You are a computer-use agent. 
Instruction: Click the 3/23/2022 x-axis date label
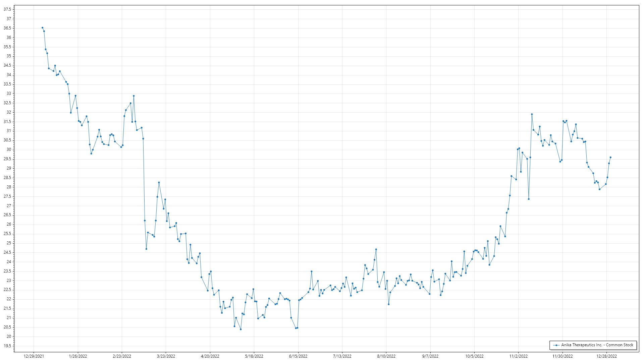166,356
